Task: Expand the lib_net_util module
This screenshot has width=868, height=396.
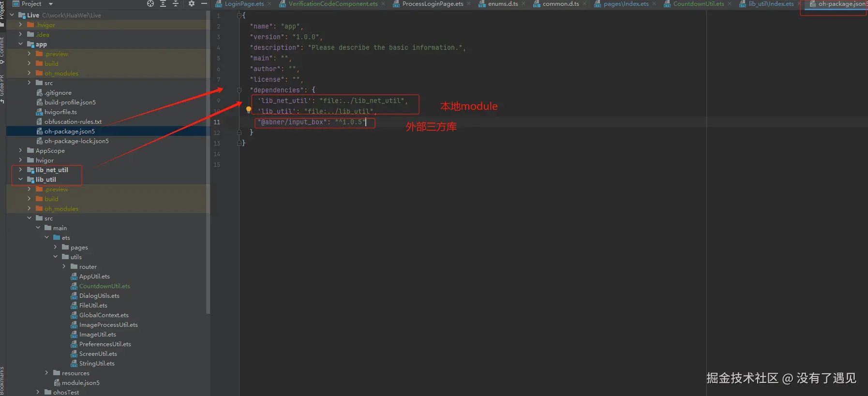Action: point(20,170)
